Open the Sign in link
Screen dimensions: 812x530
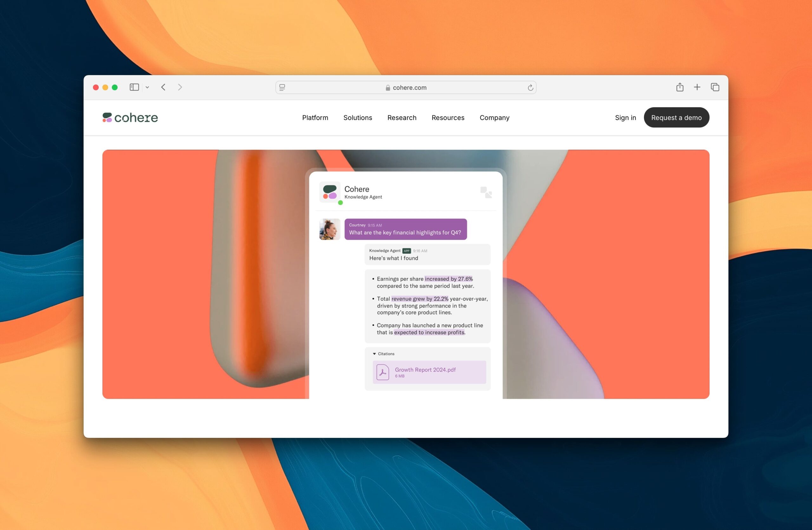click(625, 117)
